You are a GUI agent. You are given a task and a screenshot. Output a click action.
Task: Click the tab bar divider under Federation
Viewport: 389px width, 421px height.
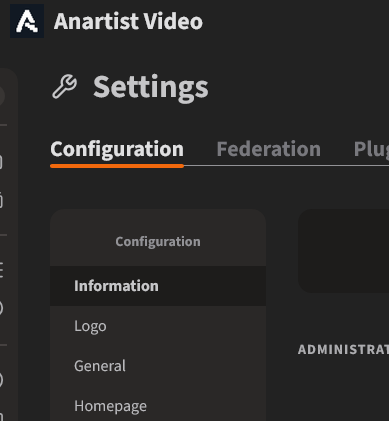tap(269, 165)
